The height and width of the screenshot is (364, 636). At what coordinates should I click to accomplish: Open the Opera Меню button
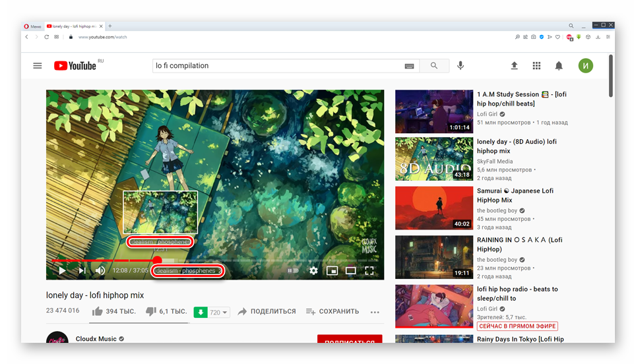32,26
